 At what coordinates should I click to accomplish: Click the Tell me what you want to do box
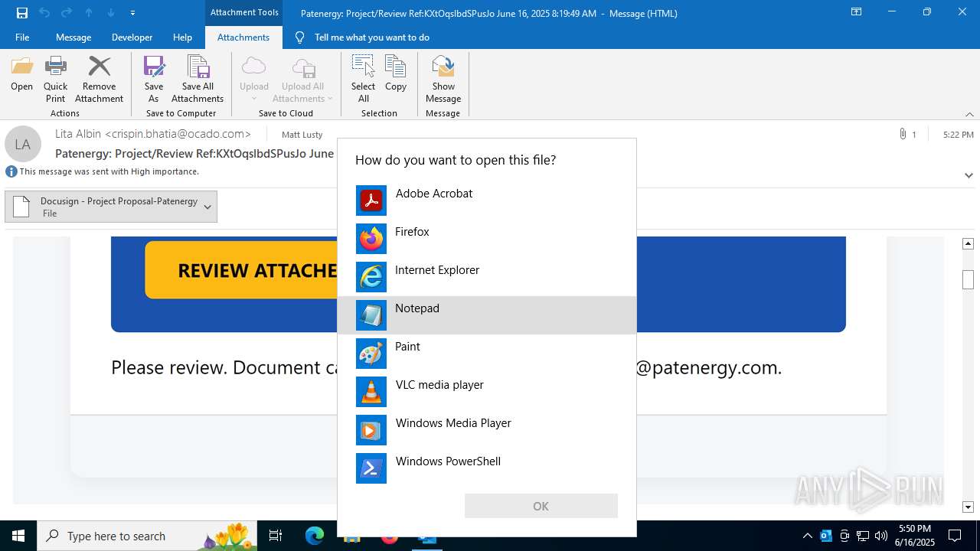click(371, 37)
